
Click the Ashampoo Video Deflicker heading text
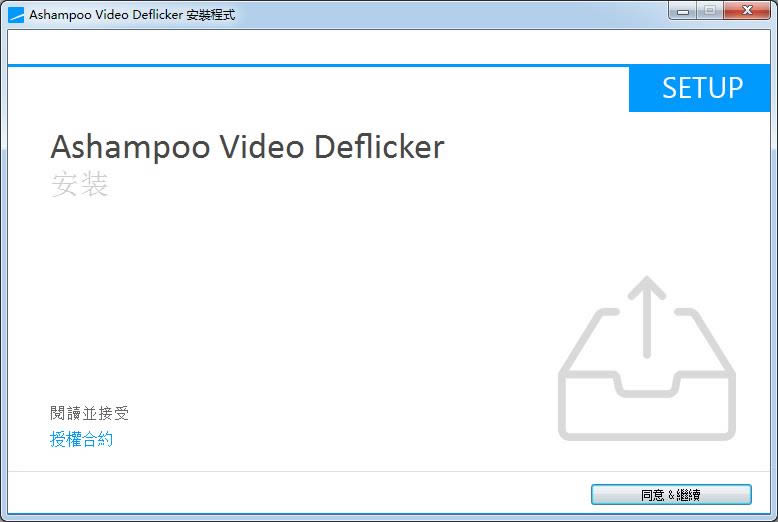pos(248,147)
